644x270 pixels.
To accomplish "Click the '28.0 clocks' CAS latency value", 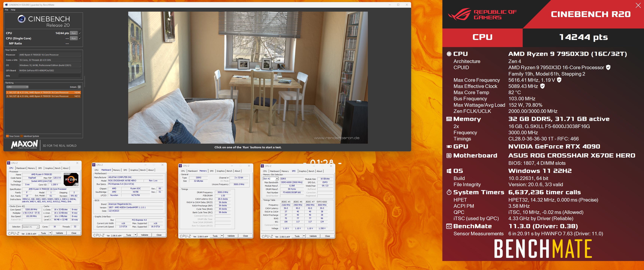I will coord(223,199).
